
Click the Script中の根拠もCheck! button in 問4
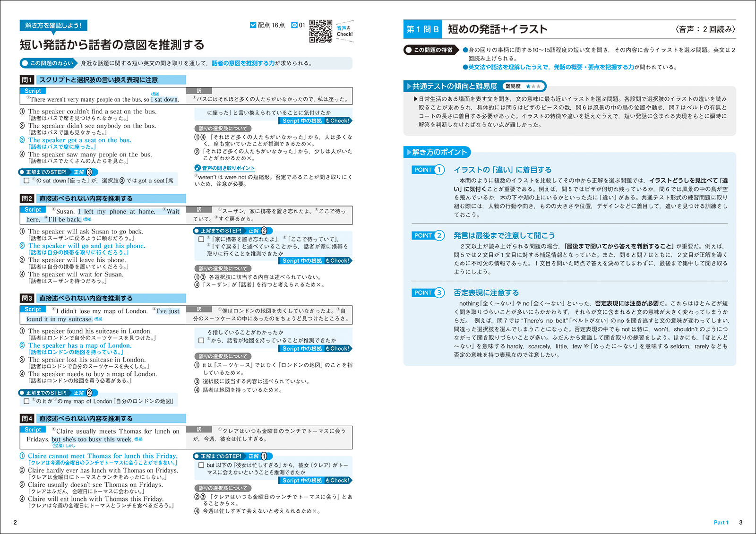(x=316, y=481)
